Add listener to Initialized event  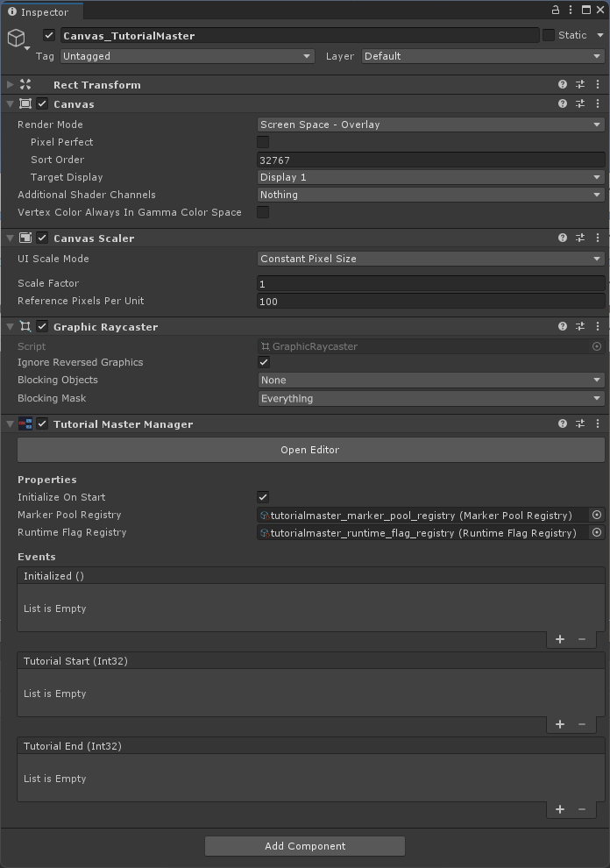[x=560, y=639]
